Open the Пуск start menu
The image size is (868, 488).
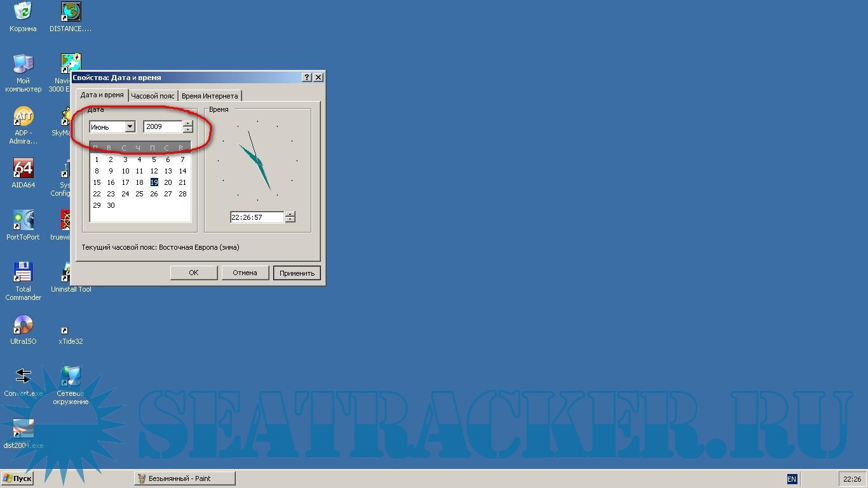click(x=17, y=478)
